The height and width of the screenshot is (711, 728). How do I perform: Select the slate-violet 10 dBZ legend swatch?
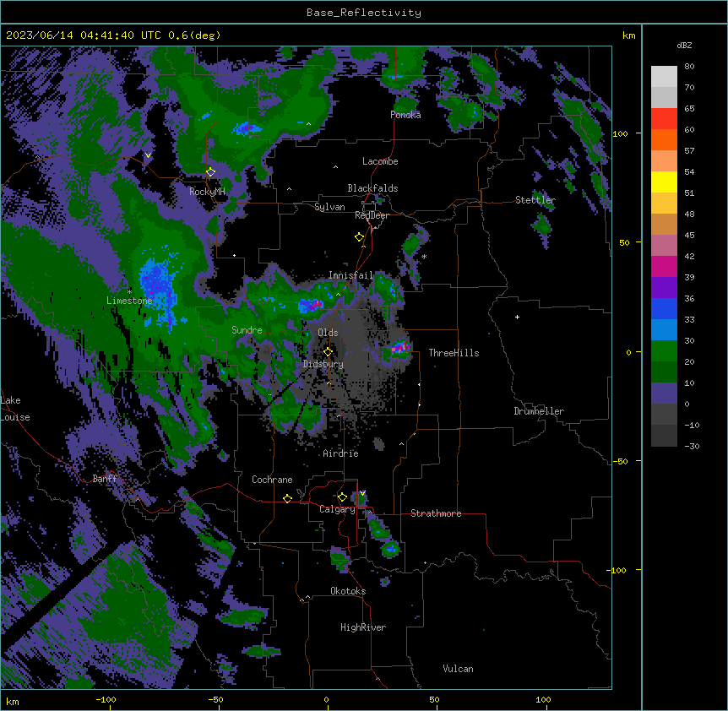point(664,393)
